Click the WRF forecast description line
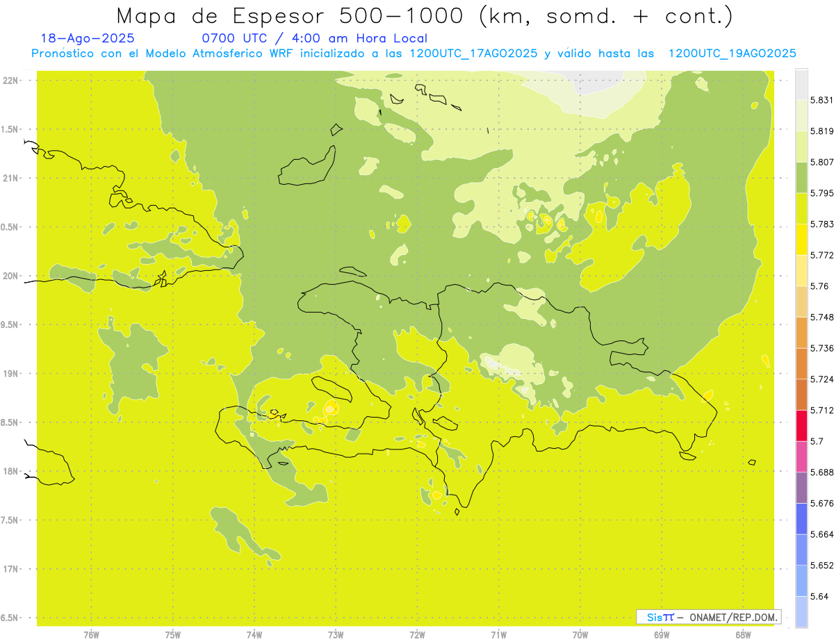Viewport: 834px width, 644px height. [x=414, y=53]
